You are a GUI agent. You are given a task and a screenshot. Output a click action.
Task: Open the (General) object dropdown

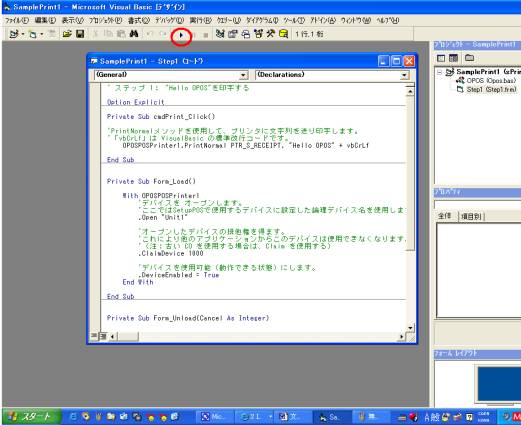pyautogui.click(x=244, y=75)
